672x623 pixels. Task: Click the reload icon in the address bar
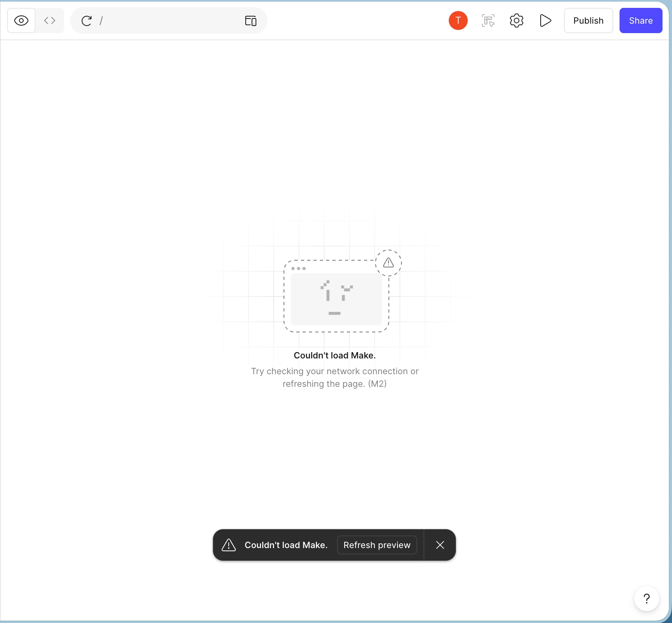coord(86,21)
